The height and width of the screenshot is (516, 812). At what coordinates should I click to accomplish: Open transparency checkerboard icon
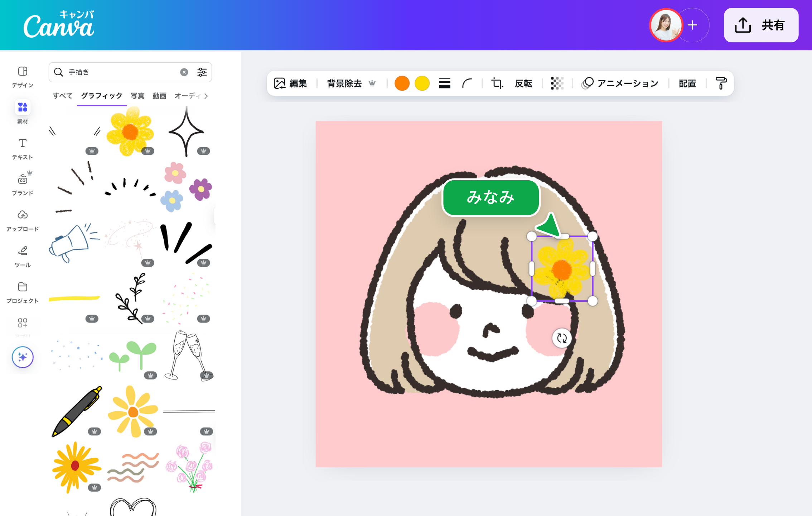tap(557, 83)
